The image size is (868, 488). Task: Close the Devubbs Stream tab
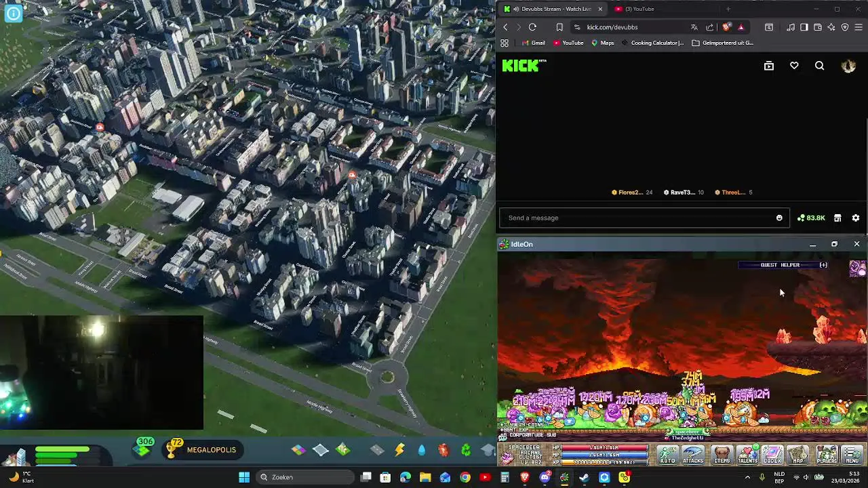599,9
